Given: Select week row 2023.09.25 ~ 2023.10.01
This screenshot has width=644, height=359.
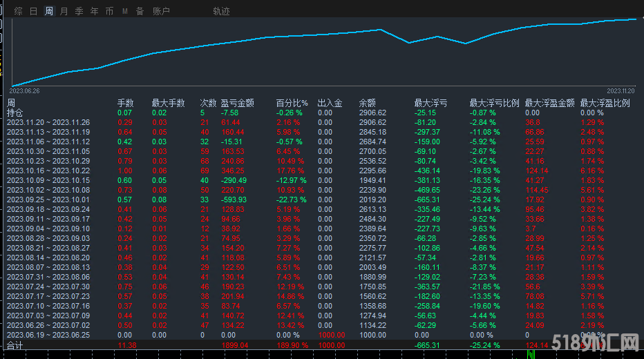Looking at the screenshot, I should (x=48, y=200).
